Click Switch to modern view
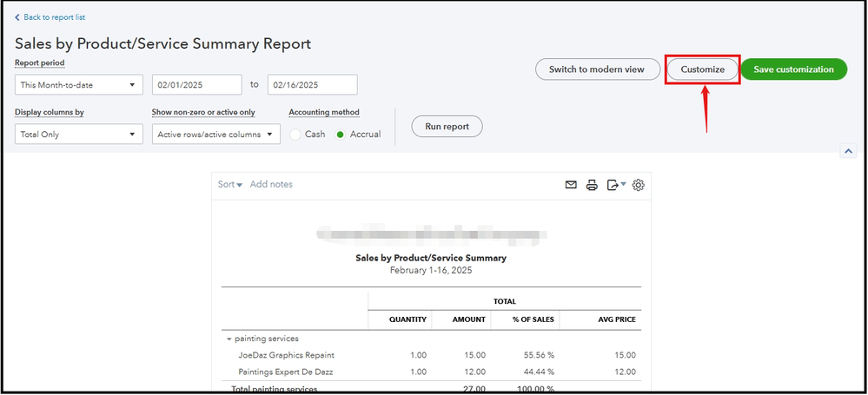Image resolution: width=868 pixels, height=395 pixels. pos(596,69)
